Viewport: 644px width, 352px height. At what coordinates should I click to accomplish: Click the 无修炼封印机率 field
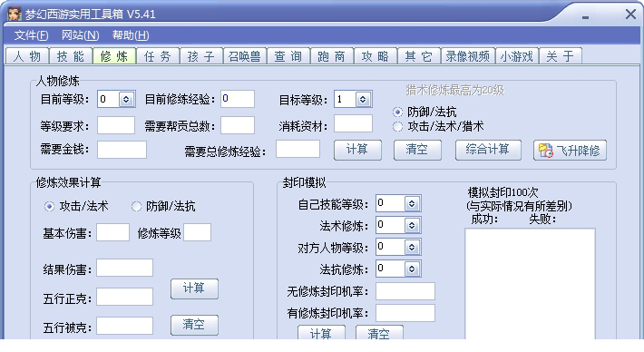tap(405, 291)
